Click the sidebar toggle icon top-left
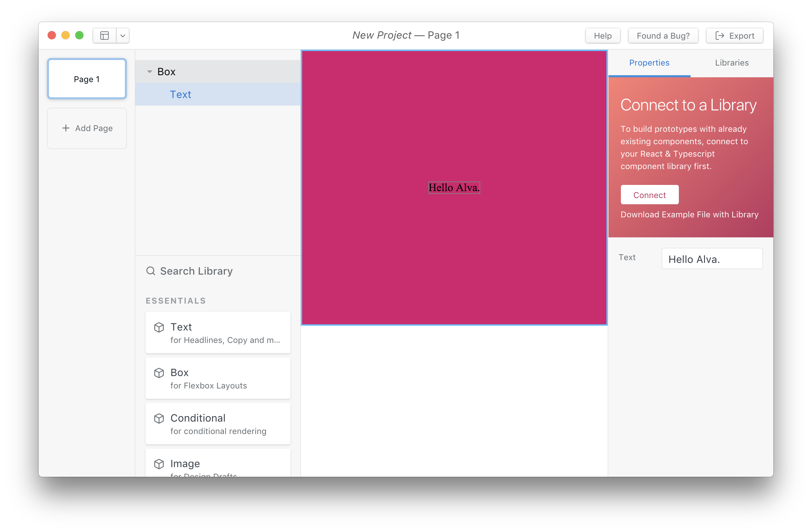 click(x=105, y=35)
